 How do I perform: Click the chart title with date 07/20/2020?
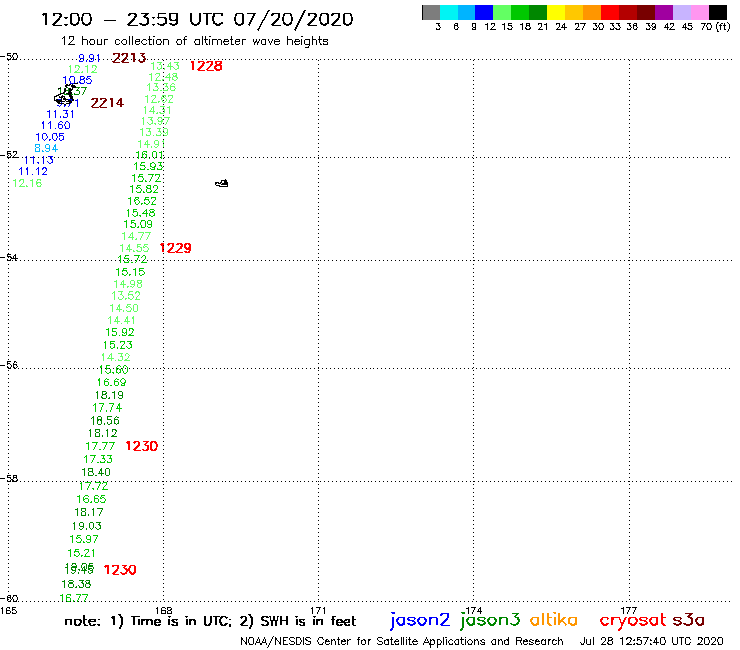point(197,19)
